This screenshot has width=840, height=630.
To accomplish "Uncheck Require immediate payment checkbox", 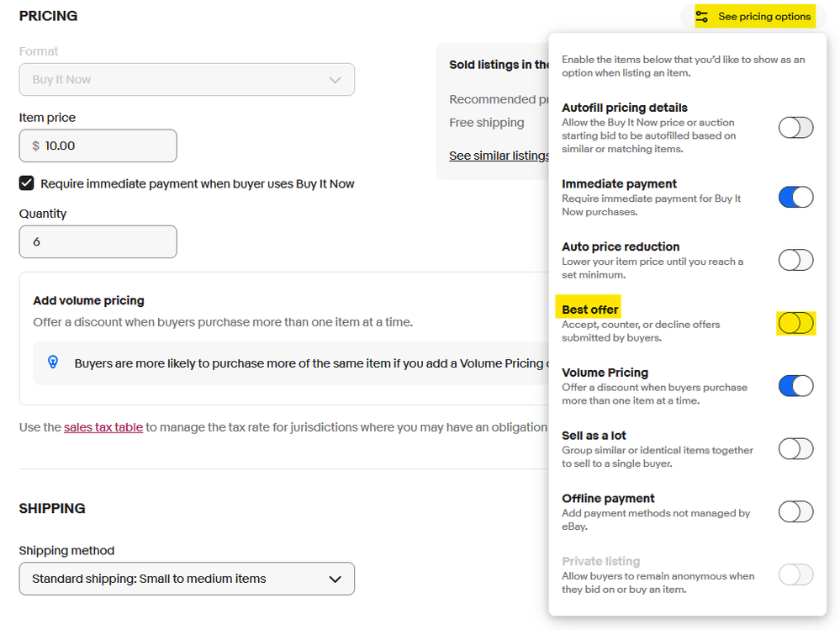I will click(x=26, y=183).
